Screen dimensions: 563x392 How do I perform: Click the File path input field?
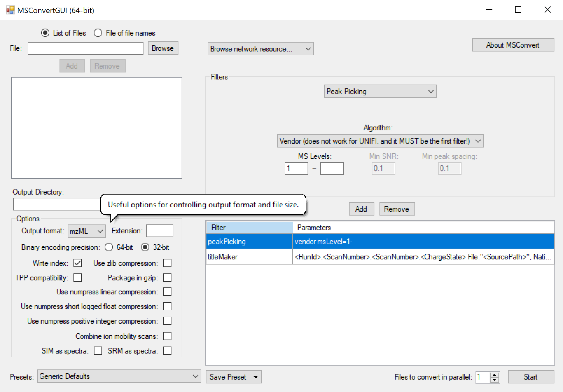point(86,48)
